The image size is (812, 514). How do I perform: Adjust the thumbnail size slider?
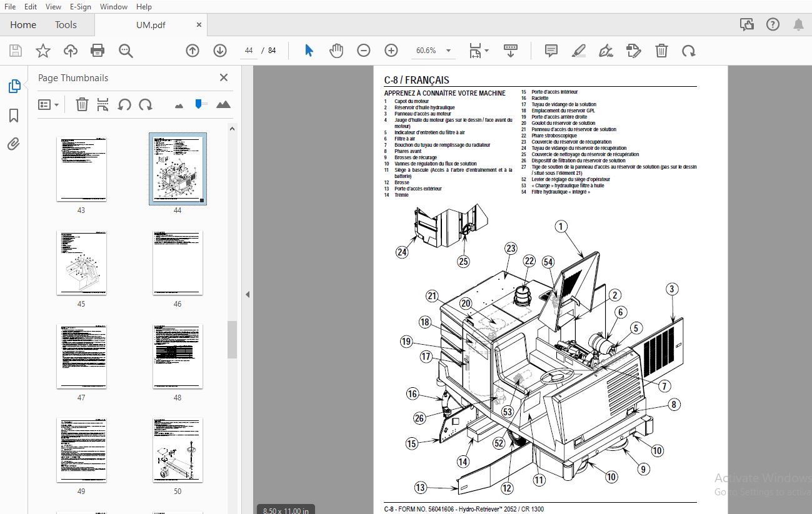[x=199, y=104]
